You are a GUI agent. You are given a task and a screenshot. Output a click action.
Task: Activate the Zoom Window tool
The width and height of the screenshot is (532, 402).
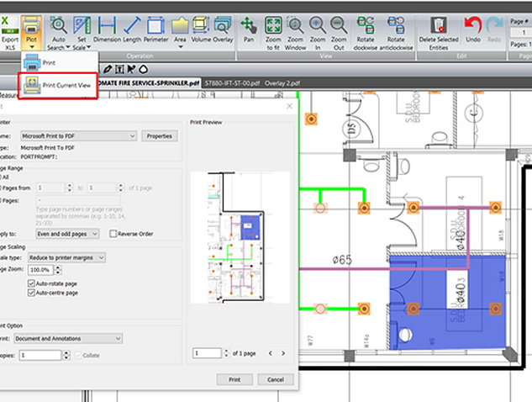(296, 29)
